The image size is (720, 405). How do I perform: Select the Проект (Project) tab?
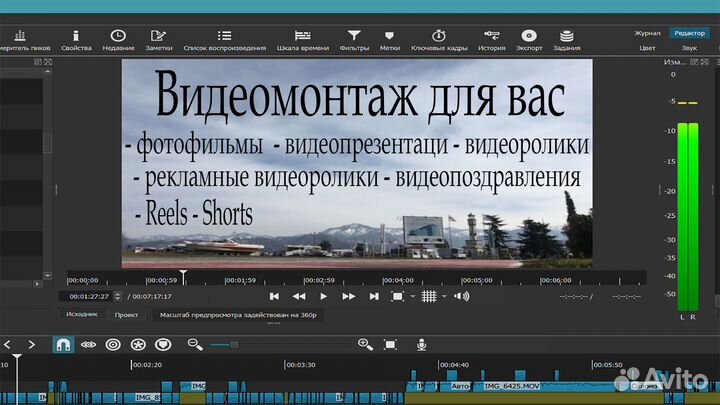point(126,315)
